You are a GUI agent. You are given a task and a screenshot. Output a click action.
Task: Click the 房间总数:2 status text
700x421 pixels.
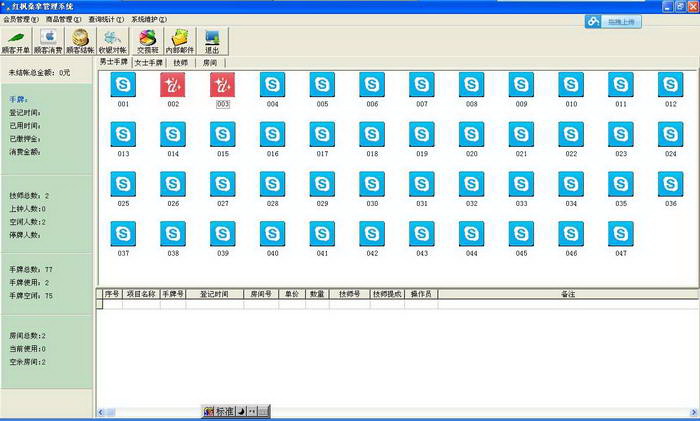(x=28, y=335)
